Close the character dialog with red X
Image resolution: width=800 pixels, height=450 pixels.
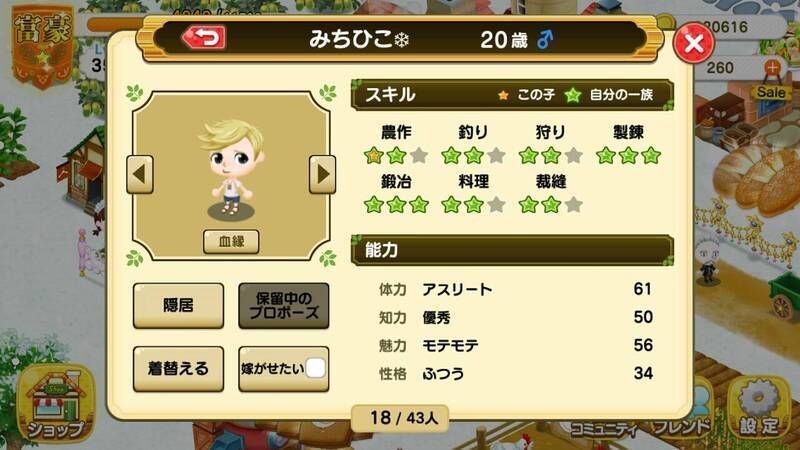pos(693,43)
